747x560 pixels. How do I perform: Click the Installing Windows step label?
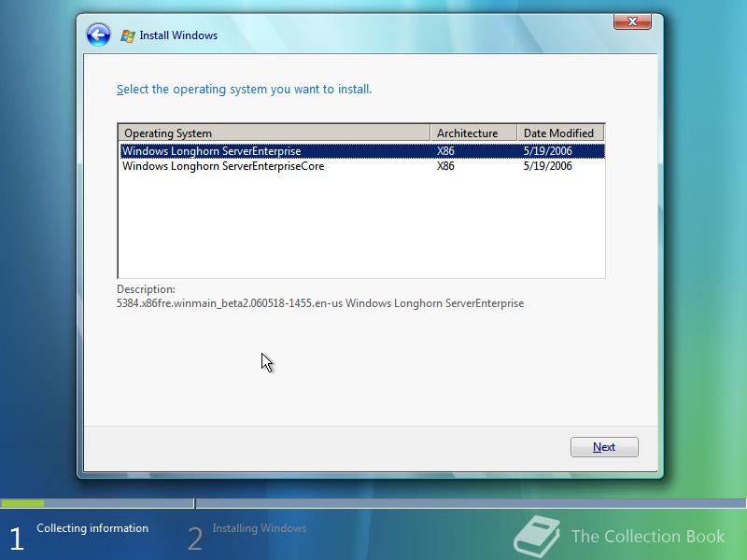(260, 528)
